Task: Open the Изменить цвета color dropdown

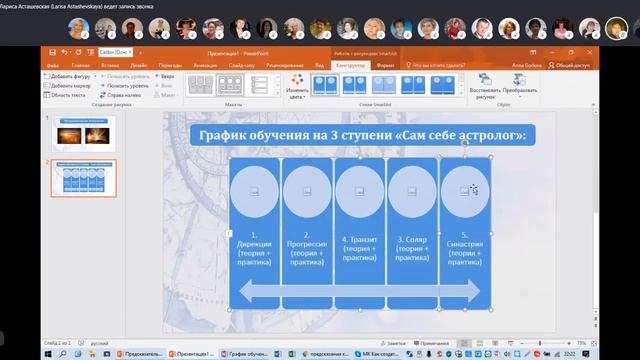Action: [x=297, y=87]
